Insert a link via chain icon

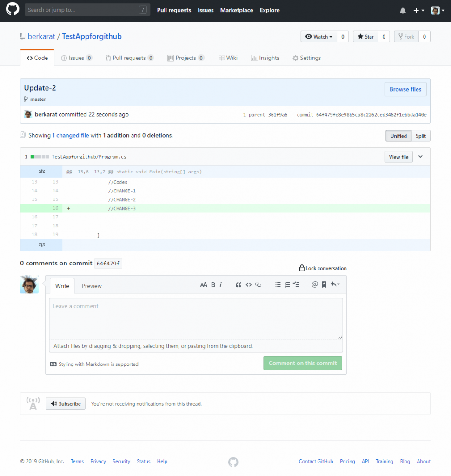tap(258, 285)
